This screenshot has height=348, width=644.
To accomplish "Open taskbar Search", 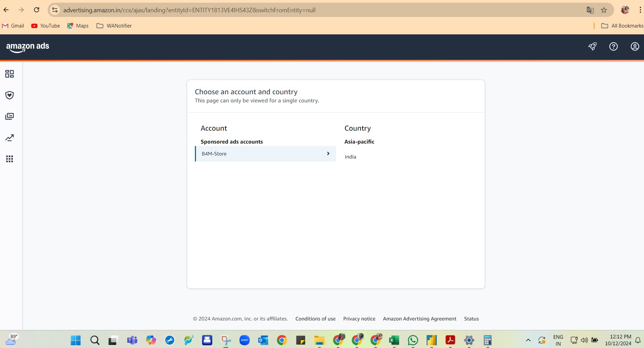I will point(95,340).
